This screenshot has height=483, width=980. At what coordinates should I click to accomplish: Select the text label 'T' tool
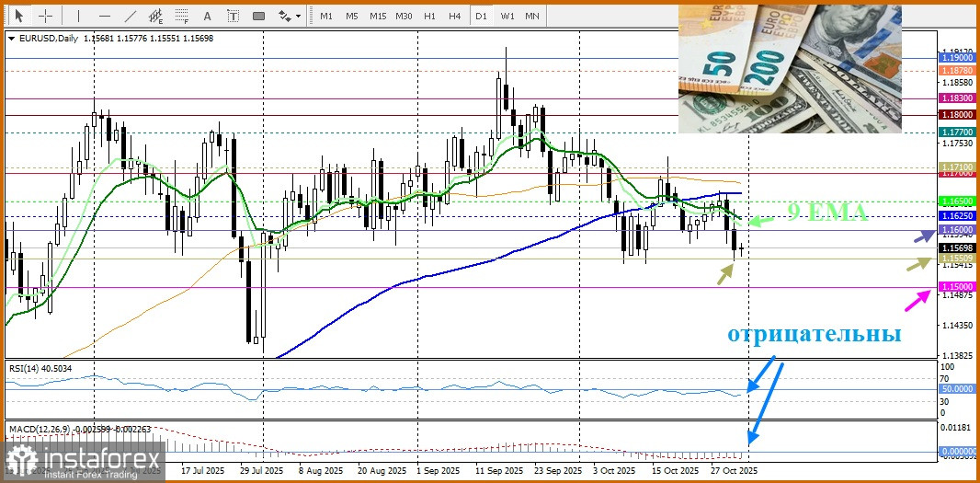click(x=234, y=16)
